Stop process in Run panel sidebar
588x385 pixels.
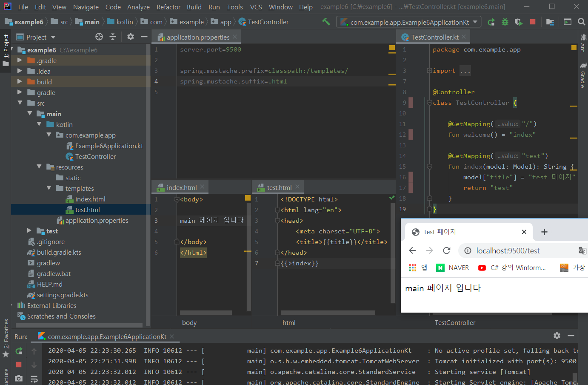coord(19,365)
